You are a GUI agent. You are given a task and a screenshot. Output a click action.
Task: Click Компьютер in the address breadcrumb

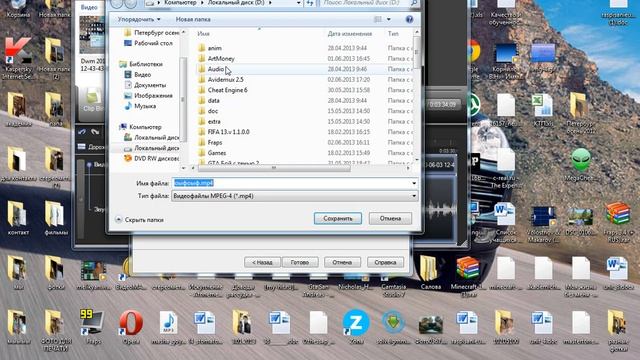180,3
